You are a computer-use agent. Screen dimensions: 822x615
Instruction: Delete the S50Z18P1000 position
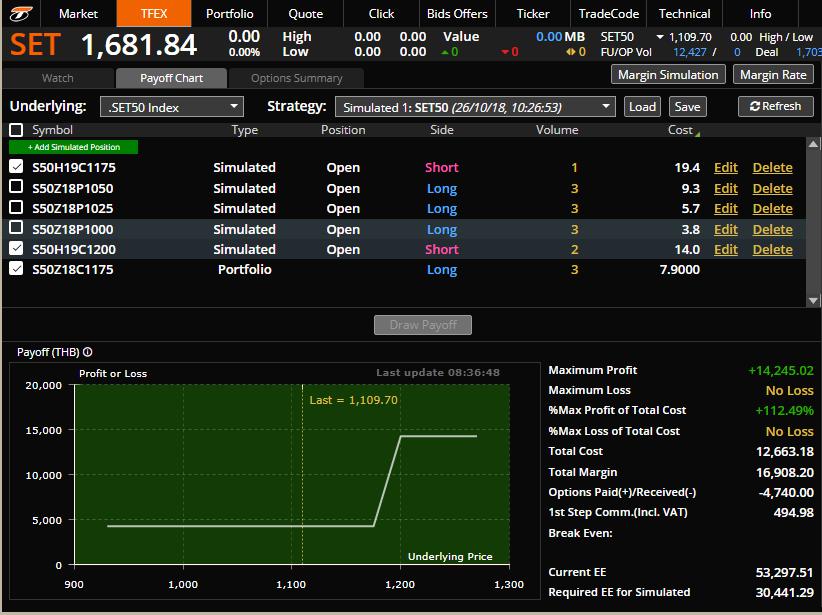point(772,229)
